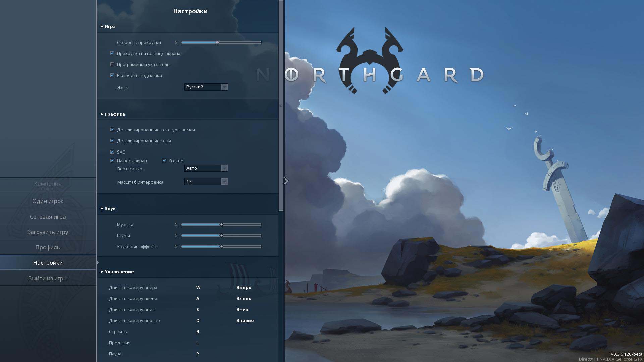
Task: Click secondary binding Влево
Action: (244, 299)
